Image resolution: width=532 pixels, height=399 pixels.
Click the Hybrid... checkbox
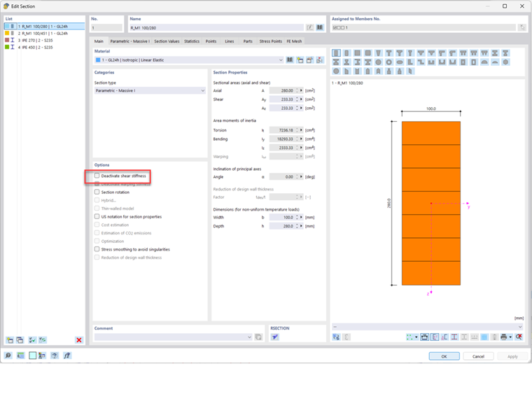[x=97, y=200]
